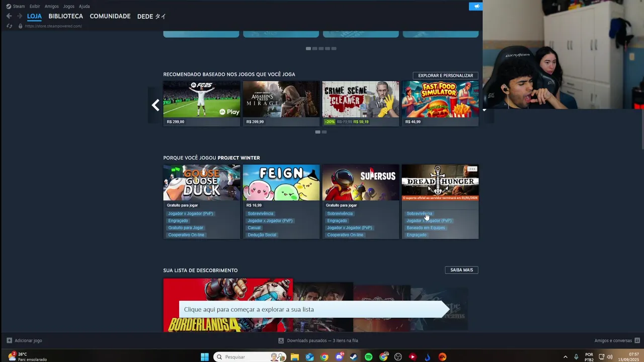The width and height of the screenshot is (644, 362).
Task: Click the Casual tag under Feign
Action: pyautogui.click(x=254, y=228)
